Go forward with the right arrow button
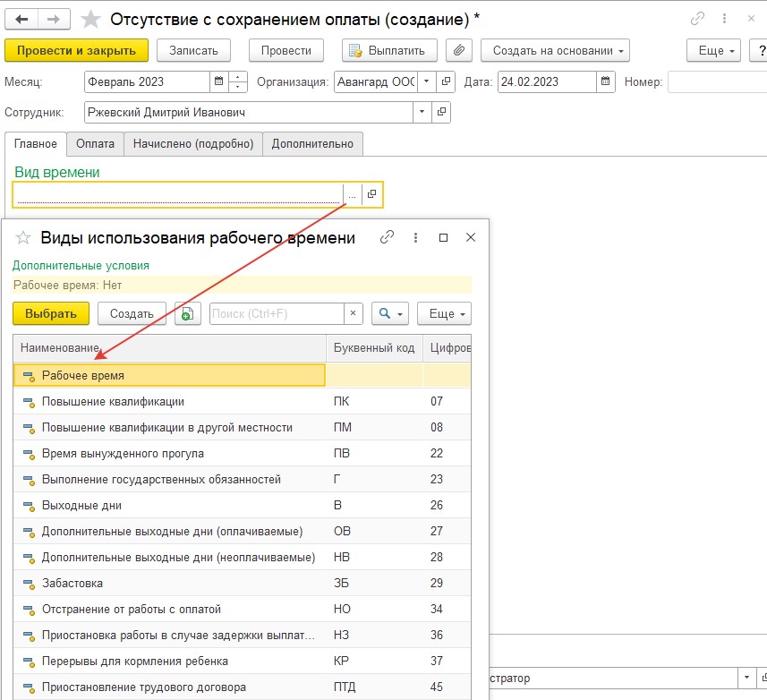Viewport: 767px width, 700px height. [54, 20]
